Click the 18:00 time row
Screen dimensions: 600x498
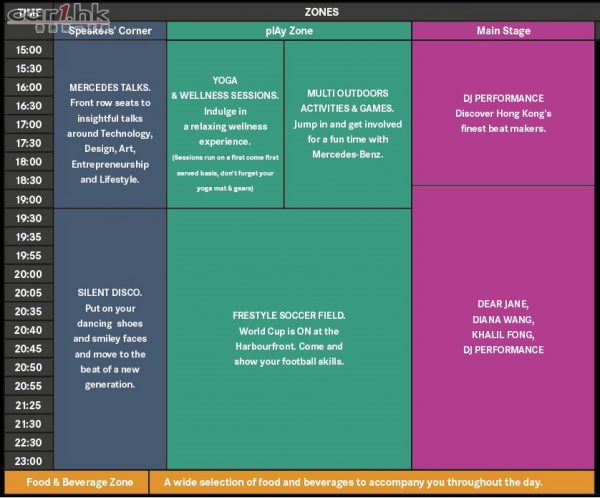[29, 162]
